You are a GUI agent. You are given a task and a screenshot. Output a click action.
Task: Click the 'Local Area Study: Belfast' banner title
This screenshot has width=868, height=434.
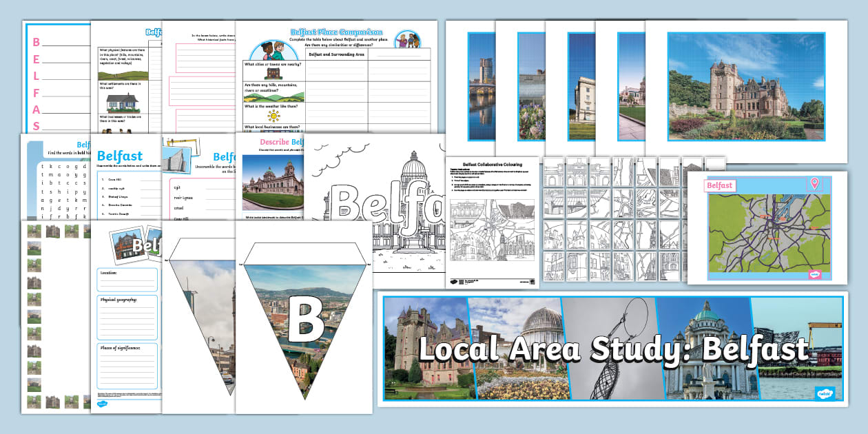(612, 349)
